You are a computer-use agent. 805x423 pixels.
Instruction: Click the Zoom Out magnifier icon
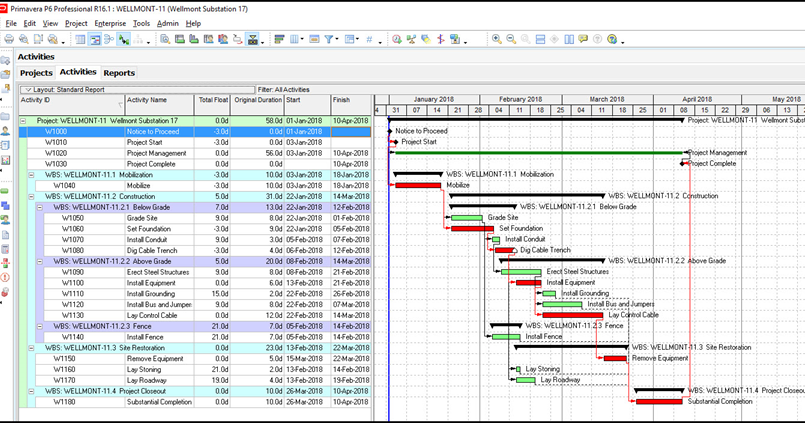click(511, 40)
